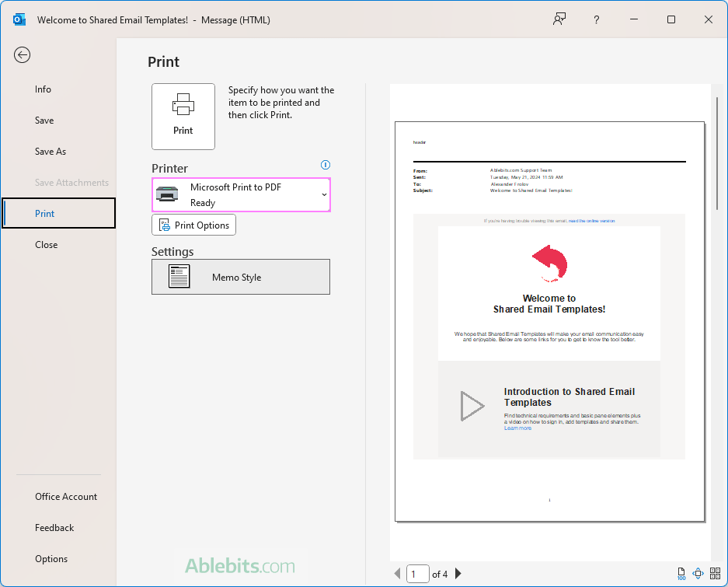Open the feedback person icon in title bar
Screen dimensions: 728x587
(x=559, y=19)
